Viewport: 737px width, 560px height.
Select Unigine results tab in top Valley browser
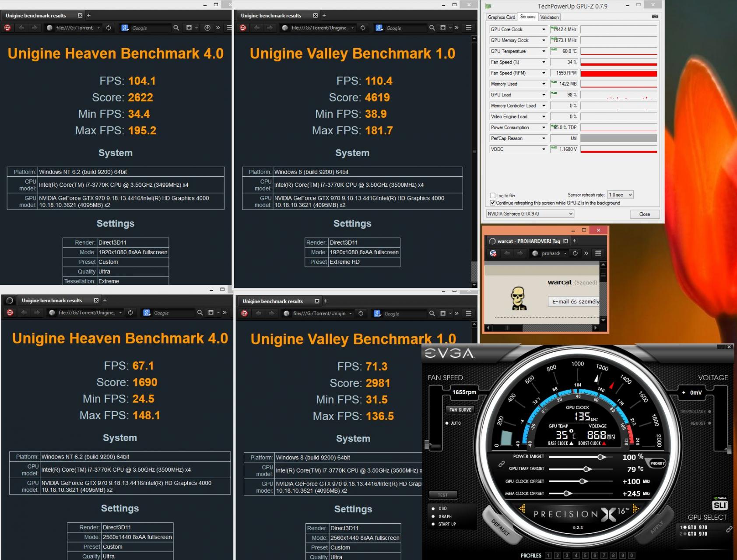point(277,15)
